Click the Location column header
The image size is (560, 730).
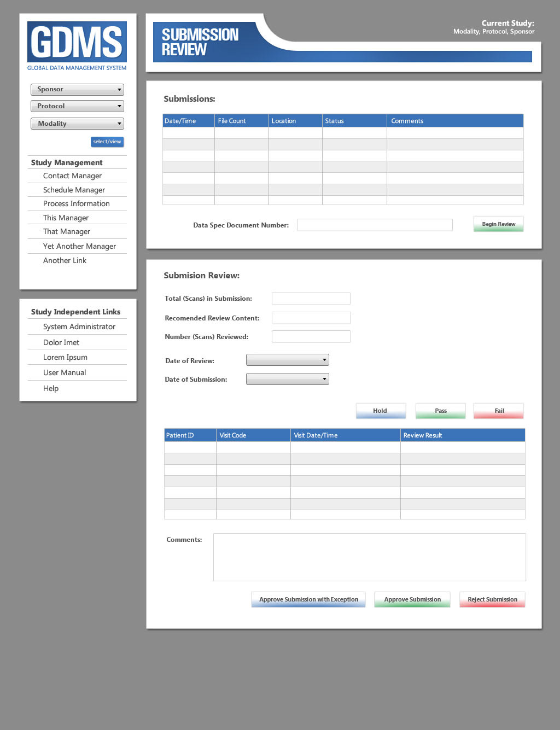295,121
